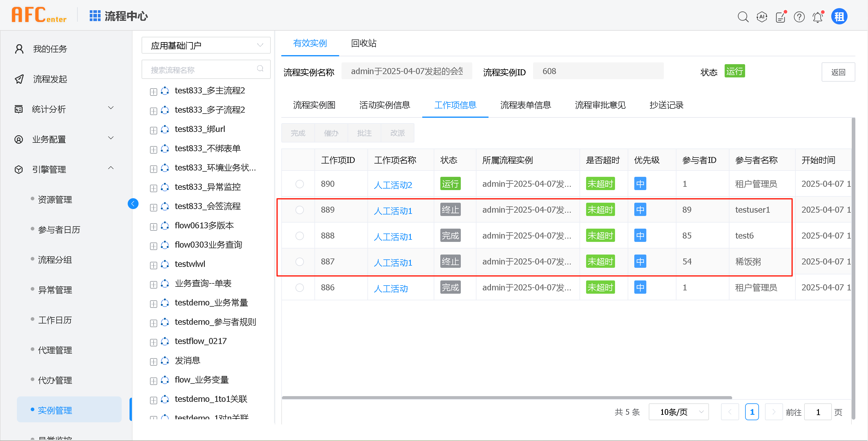Screen dimensions: 868x441
Task: Open the edit note icon with red dot
Action: coord(780,17)
